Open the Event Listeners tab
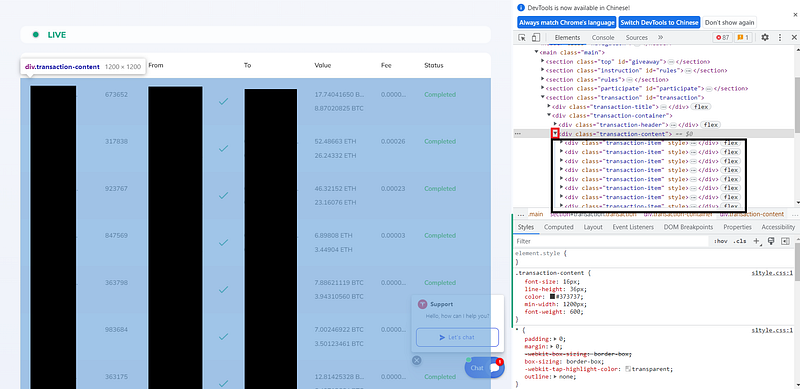Image resolution: width=800 pixels, height=389 pixels. click(633, 227)
